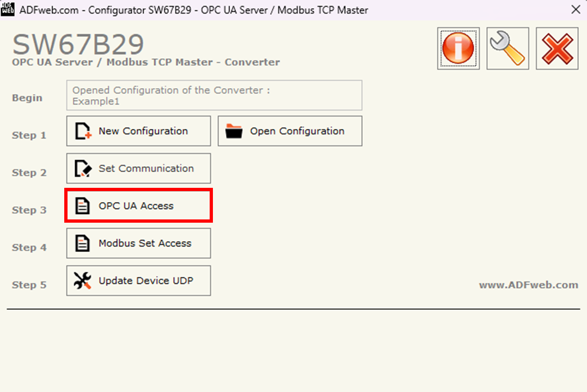The height and width of the screenshot is (392, 587).
Task: Select the opened configuration Example1 text box
Action: (x=214, y=95)
